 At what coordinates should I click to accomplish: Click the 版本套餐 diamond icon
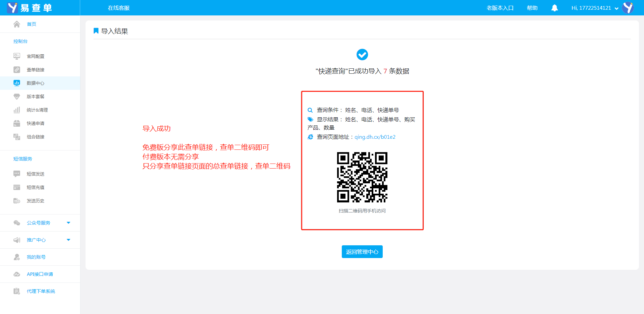coord(17,97)
